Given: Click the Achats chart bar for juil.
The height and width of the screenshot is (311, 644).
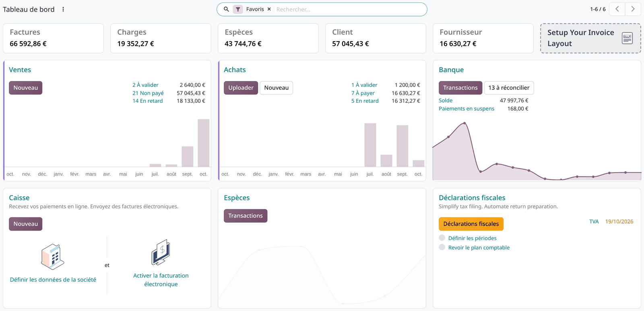Looking at the screenshot, I should (x=370, y=145).
